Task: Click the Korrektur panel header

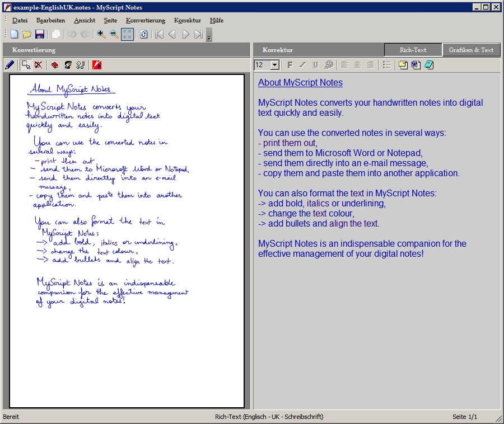Action: [x=318, y=50]
